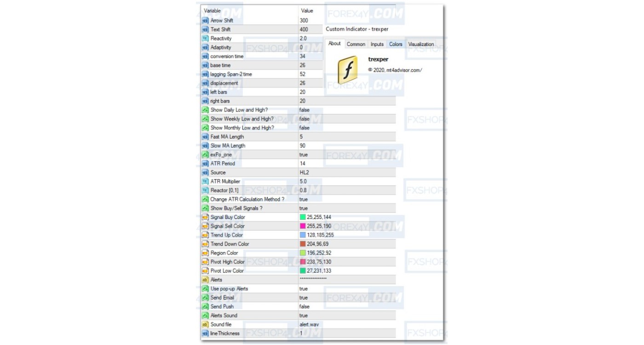Click the icon beside ATR Multiplier
Image resolution: width=644 pixels, height=345 pixels.
click(x=205, y=181)
